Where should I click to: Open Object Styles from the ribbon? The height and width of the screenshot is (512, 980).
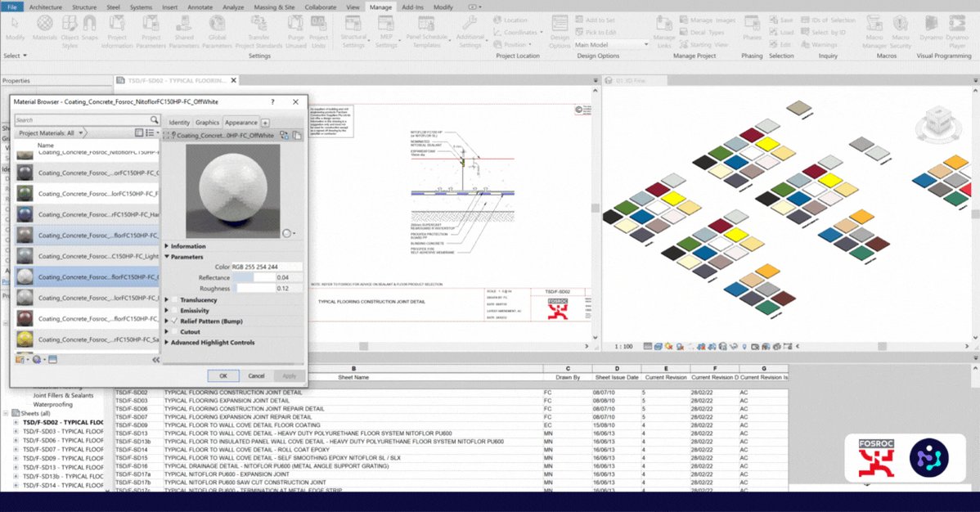click(x=70, y=31)
